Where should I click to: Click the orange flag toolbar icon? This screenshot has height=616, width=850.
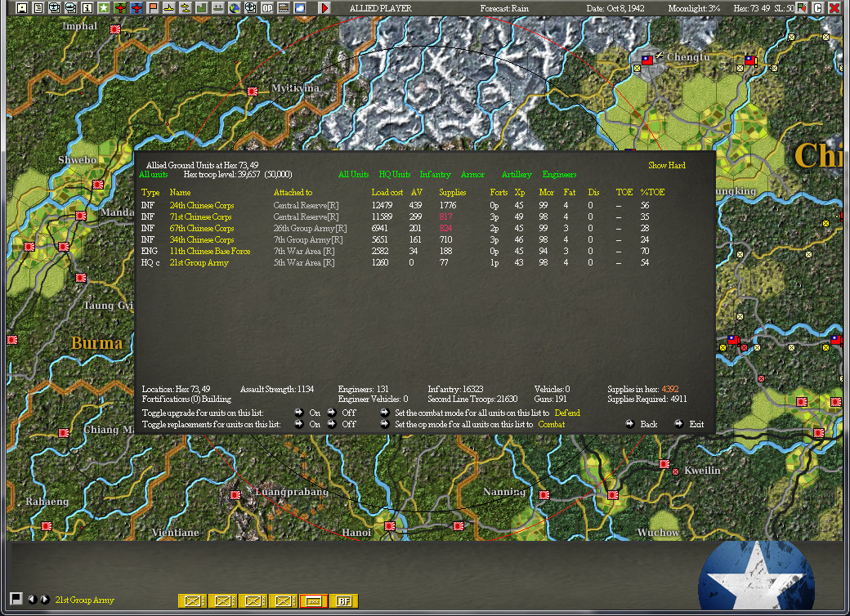[152, 7]
